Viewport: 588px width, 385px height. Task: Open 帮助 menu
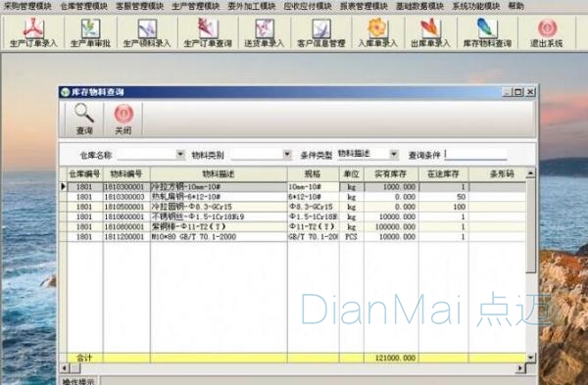516,6
